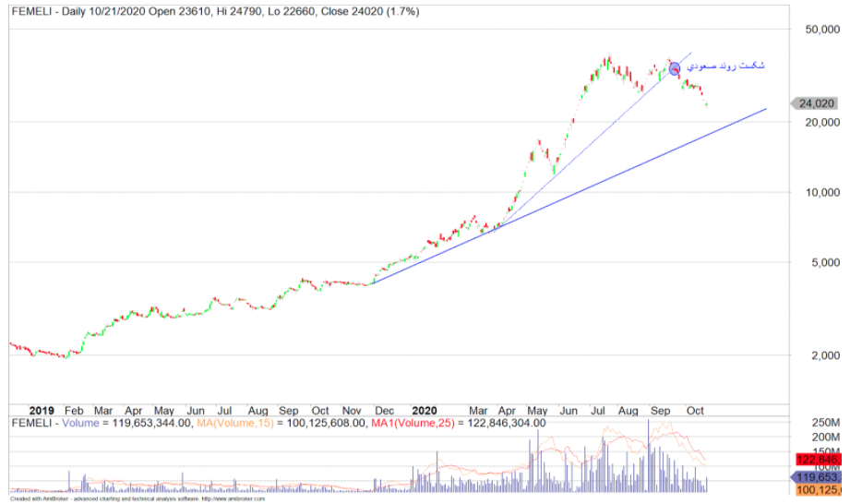Select the steep thin uptrend line

[591, 148]
